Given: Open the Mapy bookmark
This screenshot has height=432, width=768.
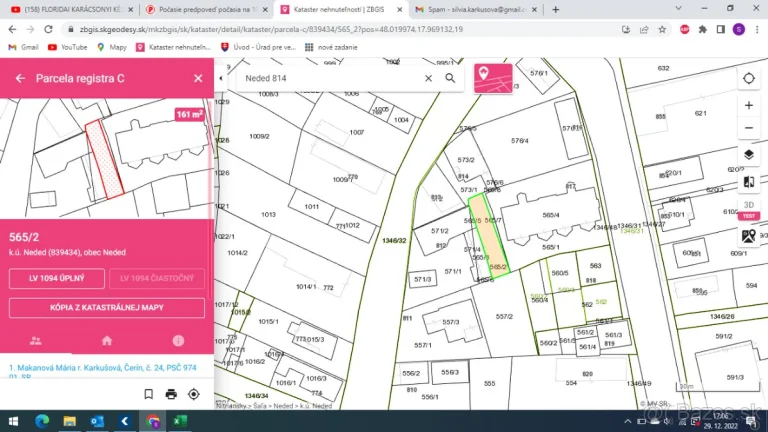Looking at the screenshot, I should [112, 48].
